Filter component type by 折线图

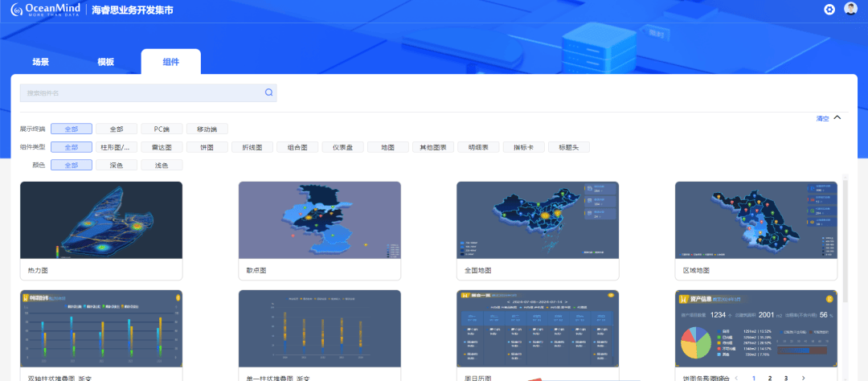(252, 147)
